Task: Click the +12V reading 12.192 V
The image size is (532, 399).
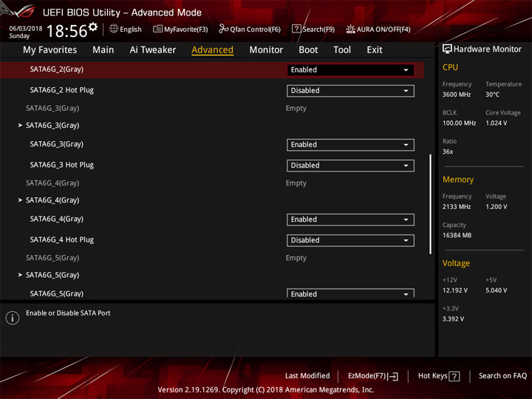Action: pyautogui.click(x=454, y=290)
